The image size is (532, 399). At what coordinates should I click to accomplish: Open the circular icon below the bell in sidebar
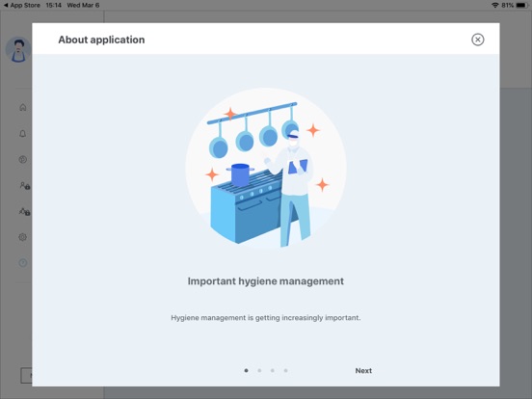point(23,159)
